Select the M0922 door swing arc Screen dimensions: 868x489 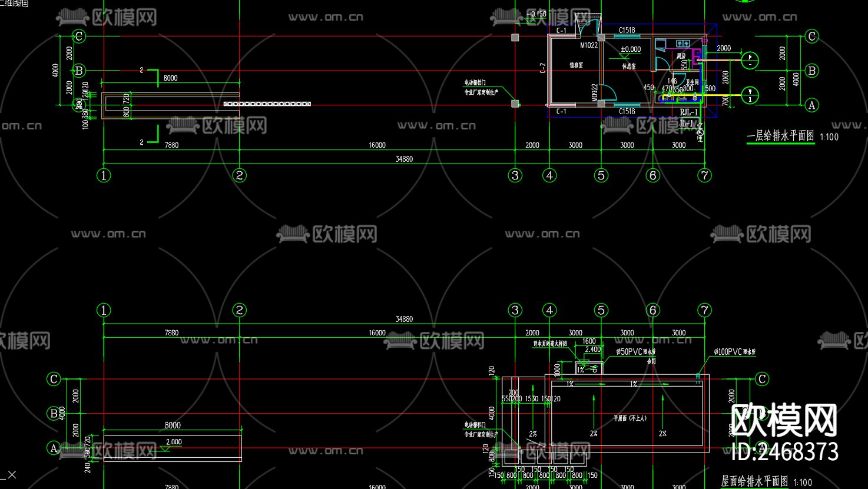tap(609, 92)
